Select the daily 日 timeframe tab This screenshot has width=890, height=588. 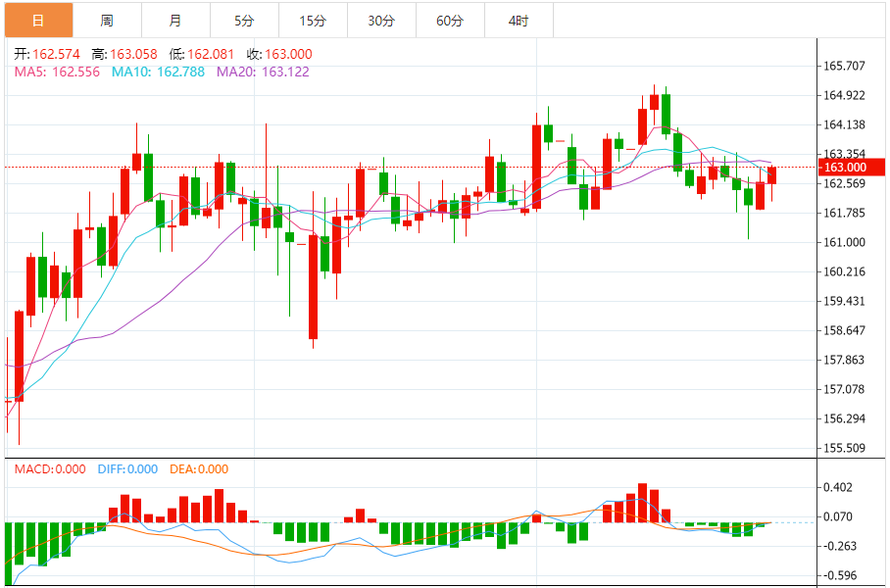tap(38, 21)
